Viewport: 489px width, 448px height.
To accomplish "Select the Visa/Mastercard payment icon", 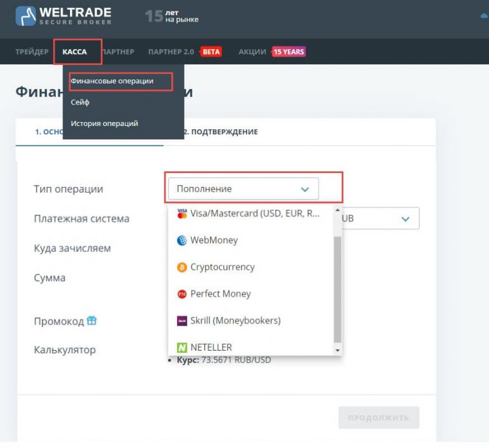I will point(181,214).
